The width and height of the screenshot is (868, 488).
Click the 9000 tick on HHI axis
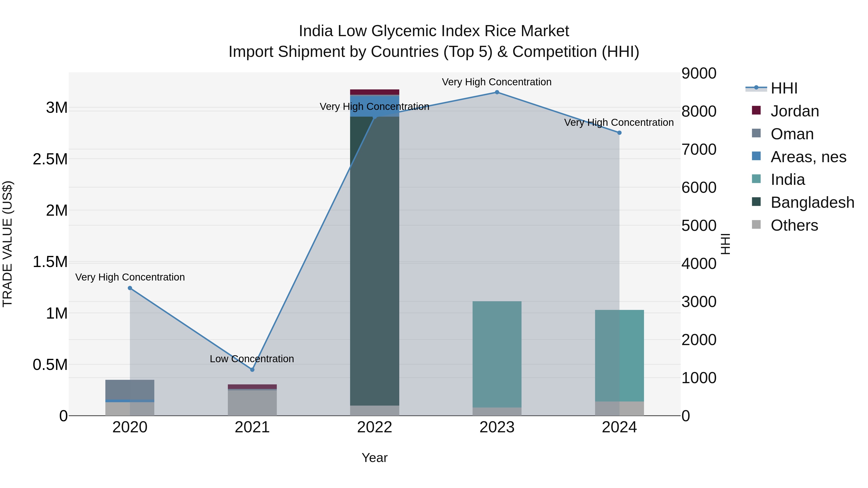(699, 74)
